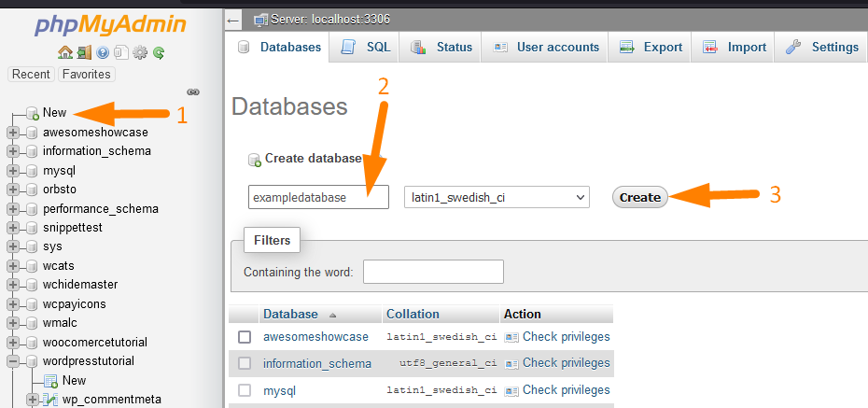Tick the awesomeshowcase row checkbox
This screenshot has width=868, height=408.
[245, 337]
